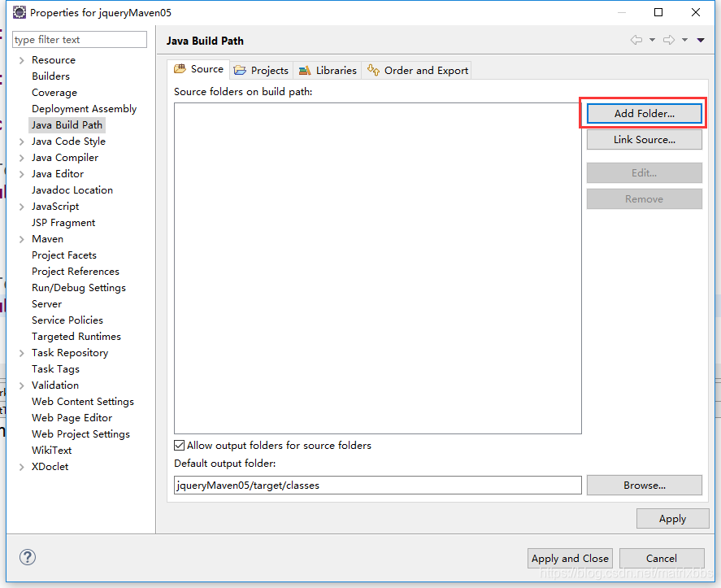Click the type filter text field
Screen dimensions: 721x588
pos(80,40)
